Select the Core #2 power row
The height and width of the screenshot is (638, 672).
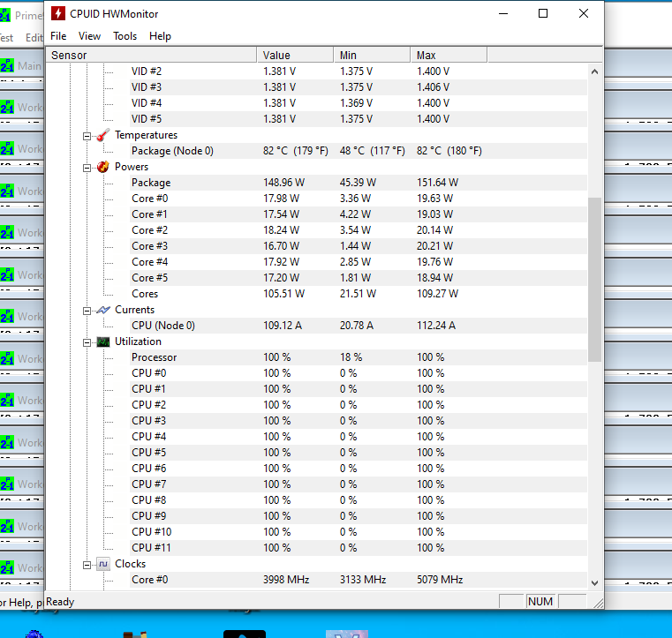coord(359,230)
